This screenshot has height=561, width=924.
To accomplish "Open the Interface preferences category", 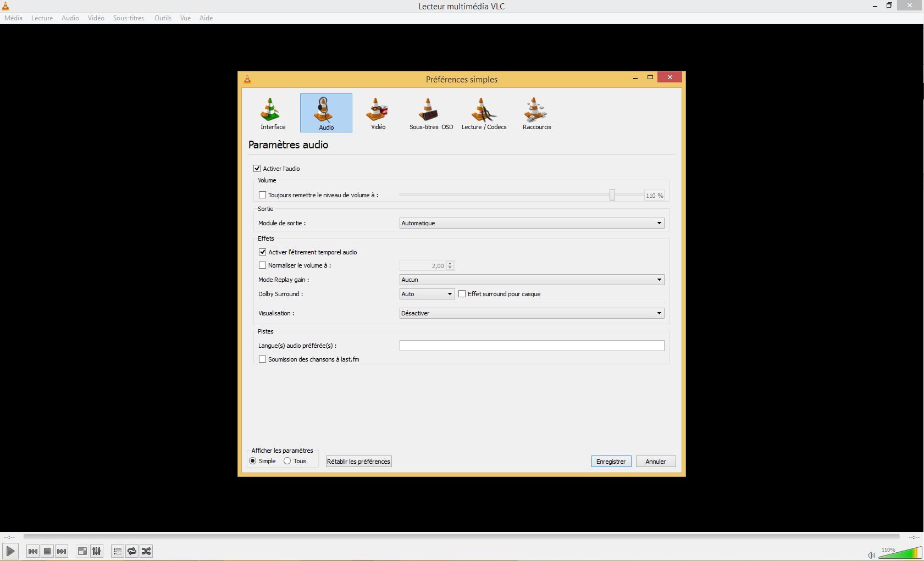I will click(x=273, y=113).
